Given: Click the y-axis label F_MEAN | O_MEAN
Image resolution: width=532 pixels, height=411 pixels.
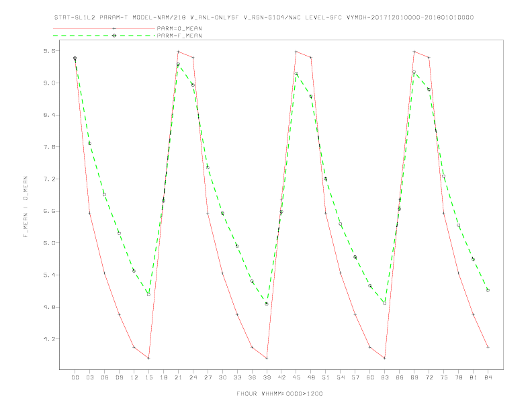Looking at the screenshot, I should pos(26,207).
